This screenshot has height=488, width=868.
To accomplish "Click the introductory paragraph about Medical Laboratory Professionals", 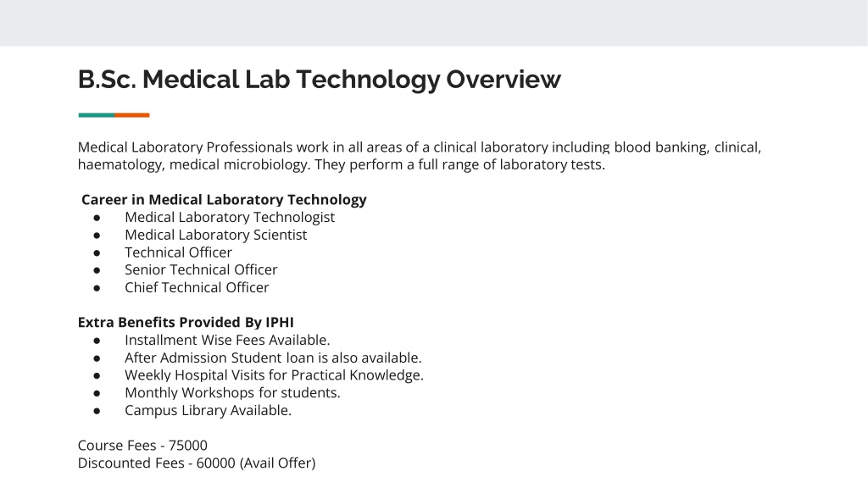I will [419, 156].
